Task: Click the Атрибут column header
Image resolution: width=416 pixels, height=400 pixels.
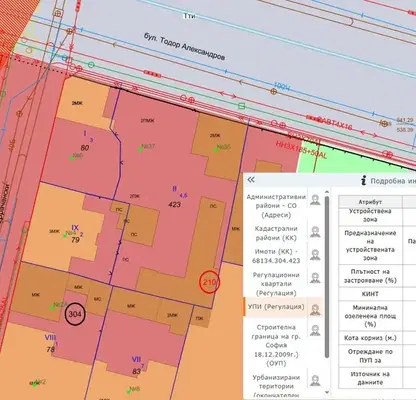Action: [370, 202]
